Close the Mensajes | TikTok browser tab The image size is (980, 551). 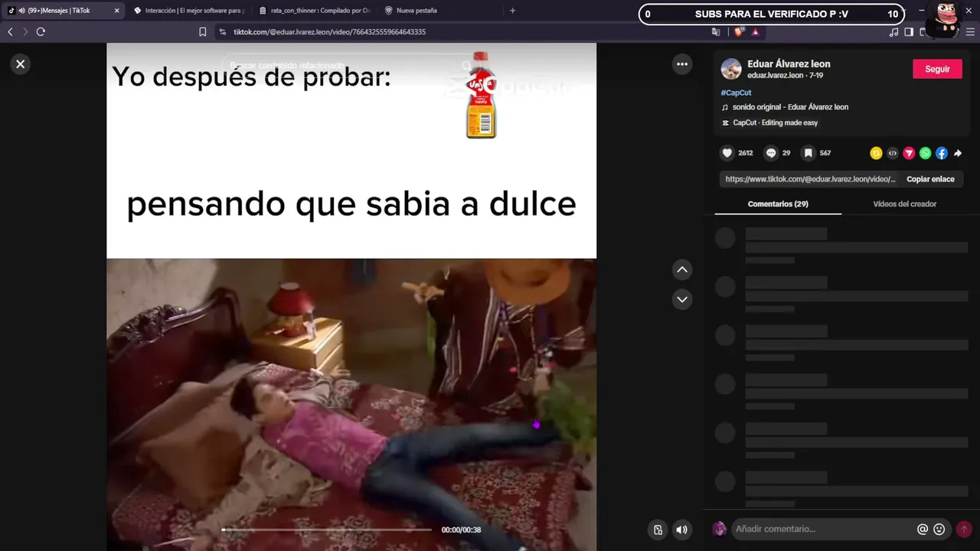pyautogui.click(x=116, y=11)
